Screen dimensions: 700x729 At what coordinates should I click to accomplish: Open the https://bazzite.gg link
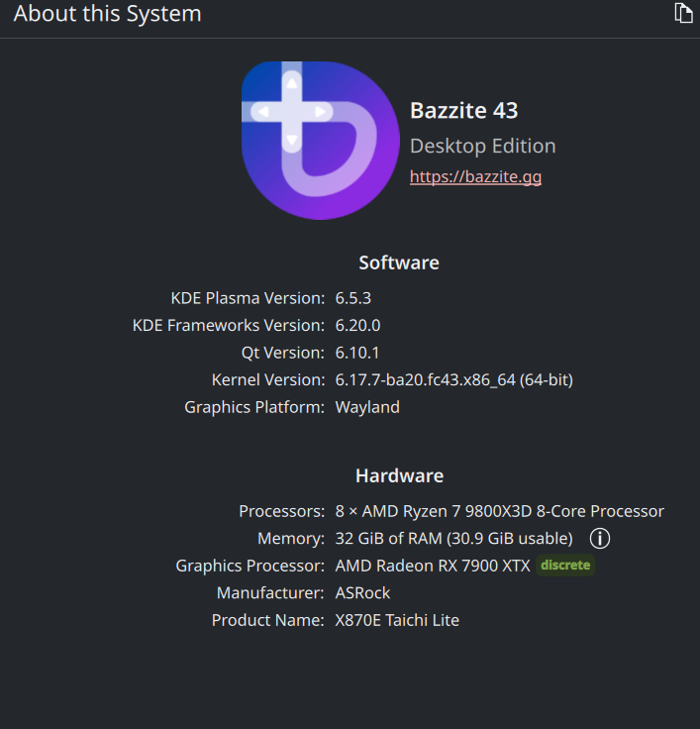click(x=475, y=177)
